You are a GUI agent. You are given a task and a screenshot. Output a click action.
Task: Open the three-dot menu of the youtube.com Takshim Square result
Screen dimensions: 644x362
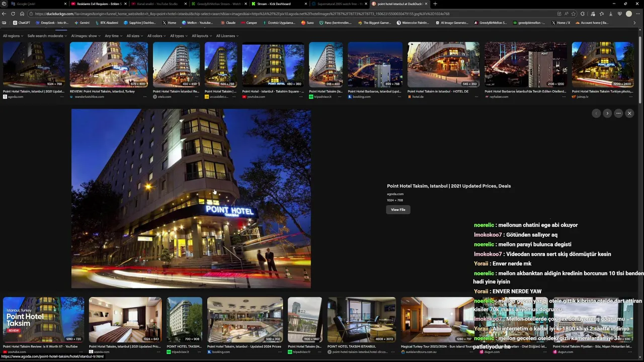(x=301, y=97)
